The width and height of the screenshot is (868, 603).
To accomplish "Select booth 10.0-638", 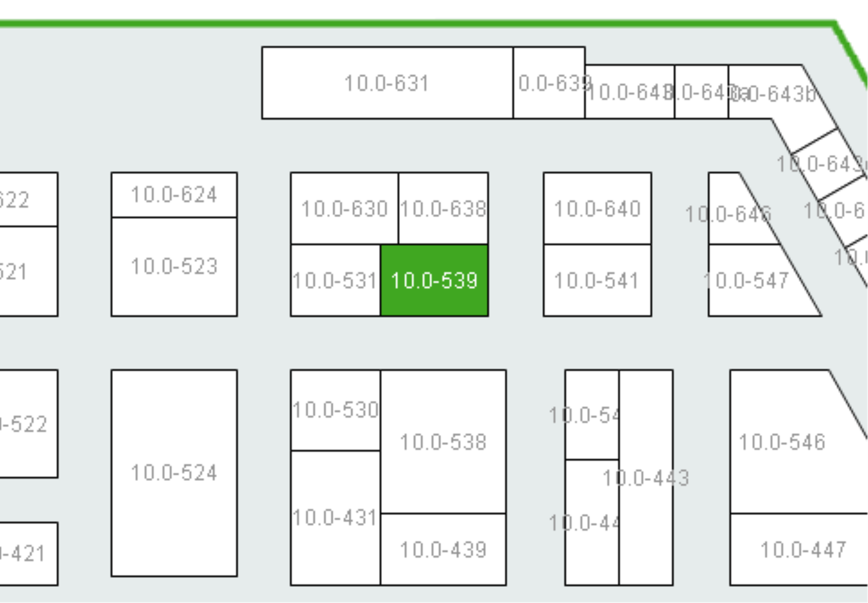I will [x=443, y=208].
